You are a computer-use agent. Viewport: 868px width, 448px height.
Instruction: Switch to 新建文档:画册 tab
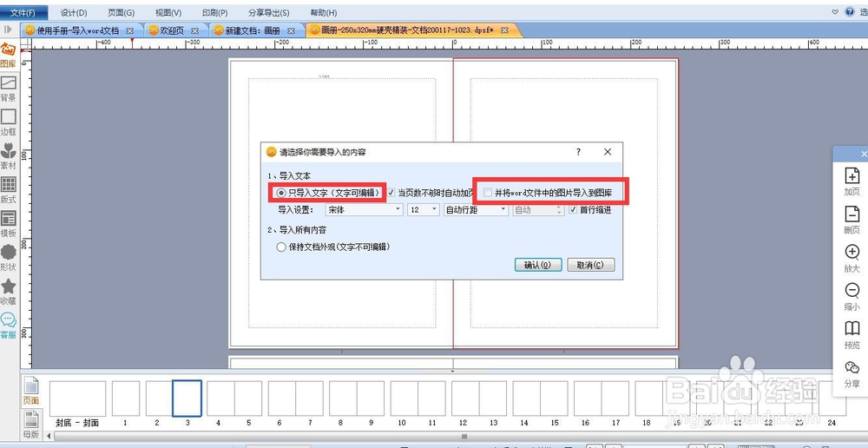(253, 31)
